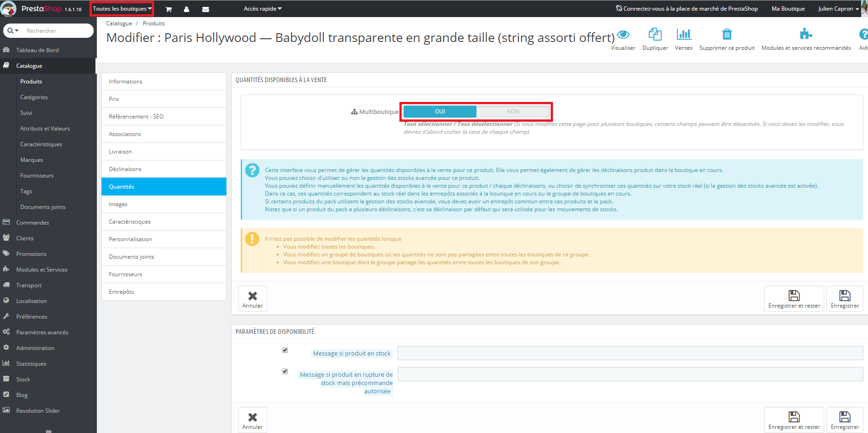The width and height of the screenshot is (868, 433).
Task: Expand the Accès rapide menu
Action: point(262,9)
